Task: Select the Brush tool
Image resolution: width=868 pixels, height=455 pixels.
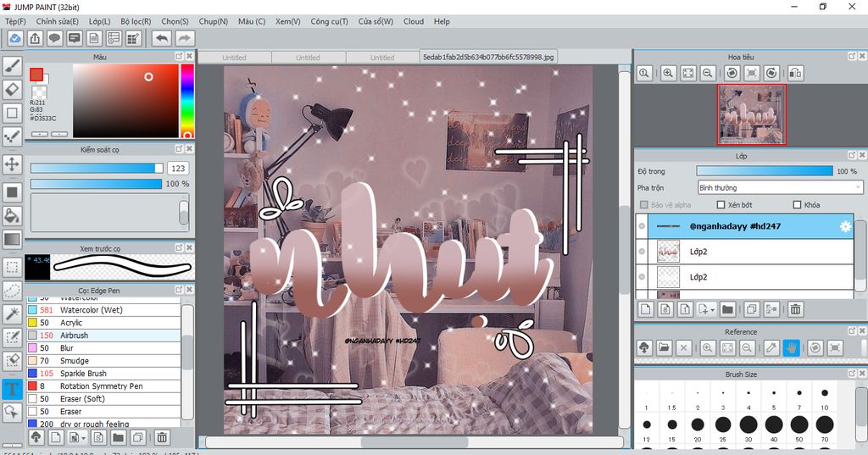Action: tap(12, 66)
